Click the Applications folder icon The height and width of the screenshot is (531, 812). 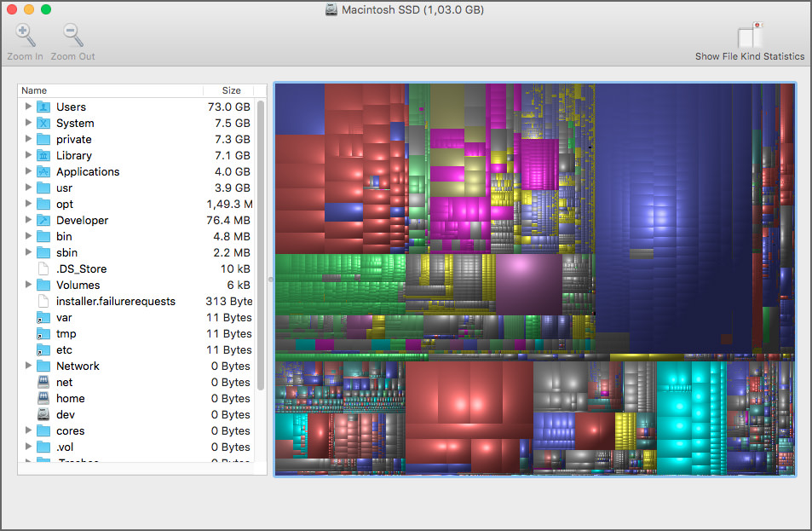pyautogui.click(x=44, y=171)
